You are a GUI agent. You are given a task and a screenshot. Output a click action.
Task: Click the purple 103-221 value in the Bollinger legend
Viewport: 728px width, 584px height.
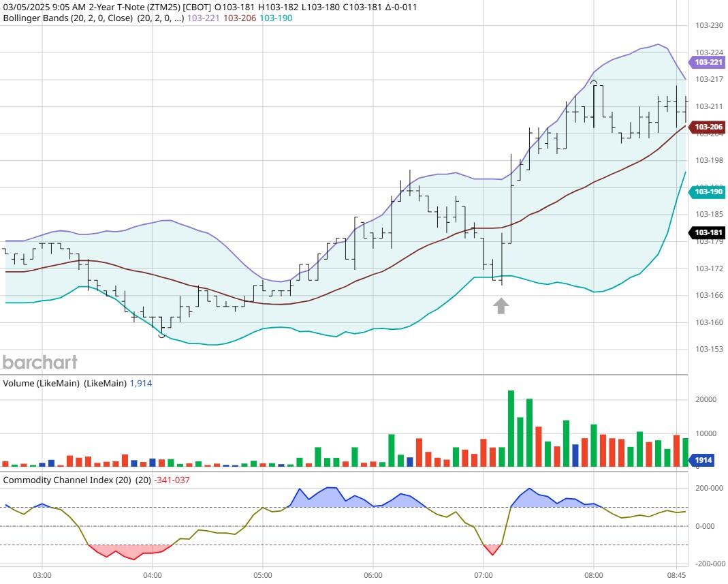(x=203, y=18)
